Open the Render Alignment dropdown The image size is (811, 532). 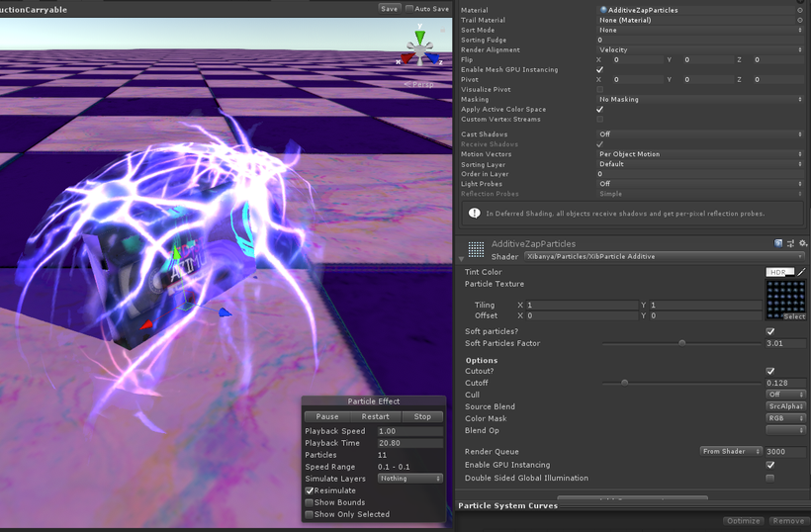700,49
